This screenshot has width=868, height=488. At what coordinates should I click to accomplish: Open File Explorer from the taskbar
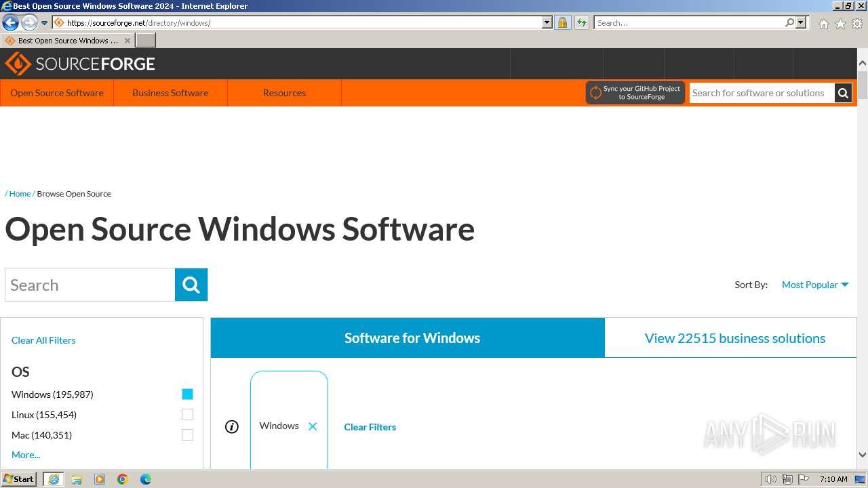coord(77,479)
